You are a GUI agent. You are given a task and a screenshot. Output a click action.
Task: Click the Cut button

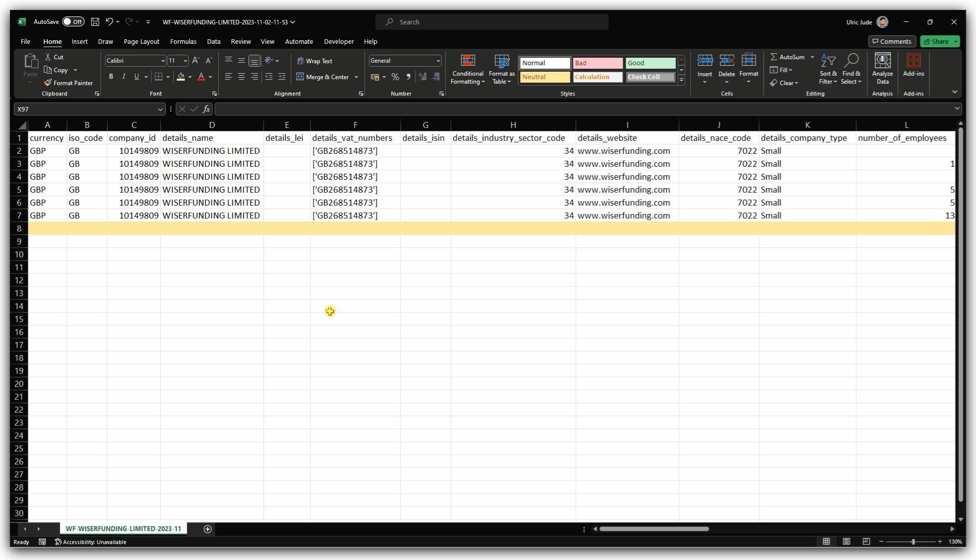pos(54,57)
